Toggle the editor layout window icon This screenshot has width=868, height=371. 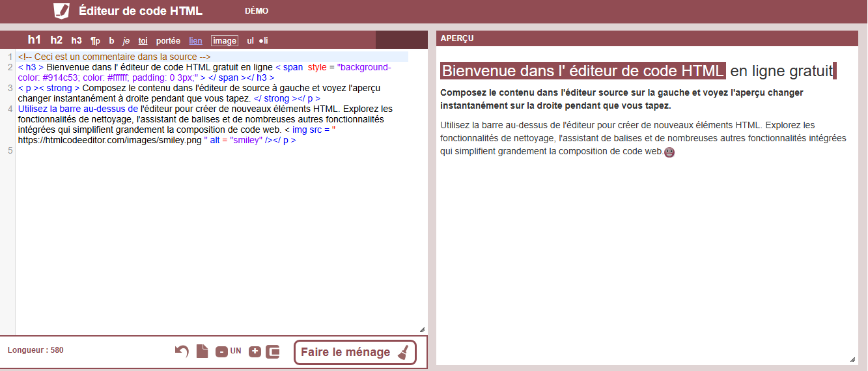pyautogui.click(x=273, y=351)
